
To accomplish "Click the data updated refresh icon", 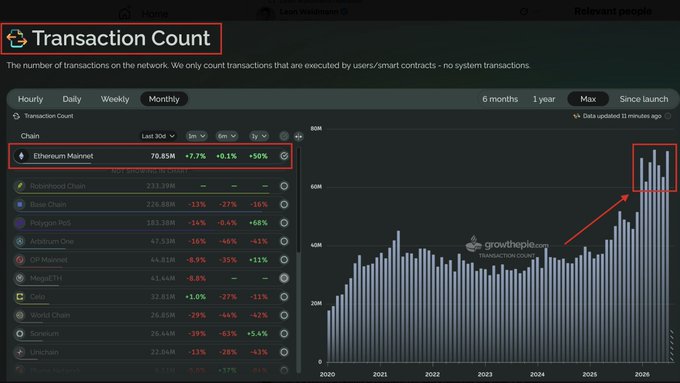I will (576, 116).
